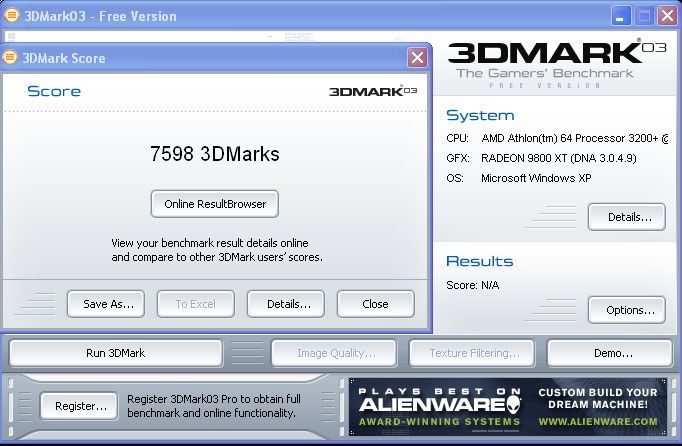Start the benchmark with Run 3DMark

pos(116,353)
